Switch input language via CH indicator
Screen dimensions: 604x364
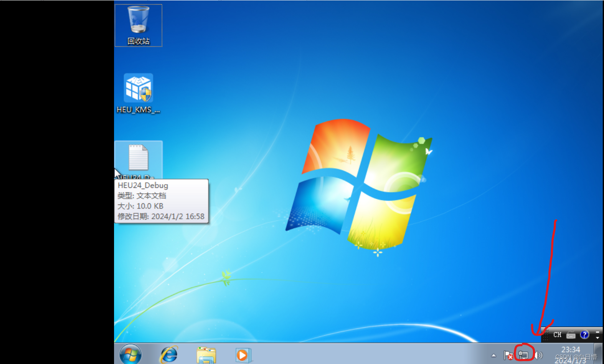[x=557, y=335]
